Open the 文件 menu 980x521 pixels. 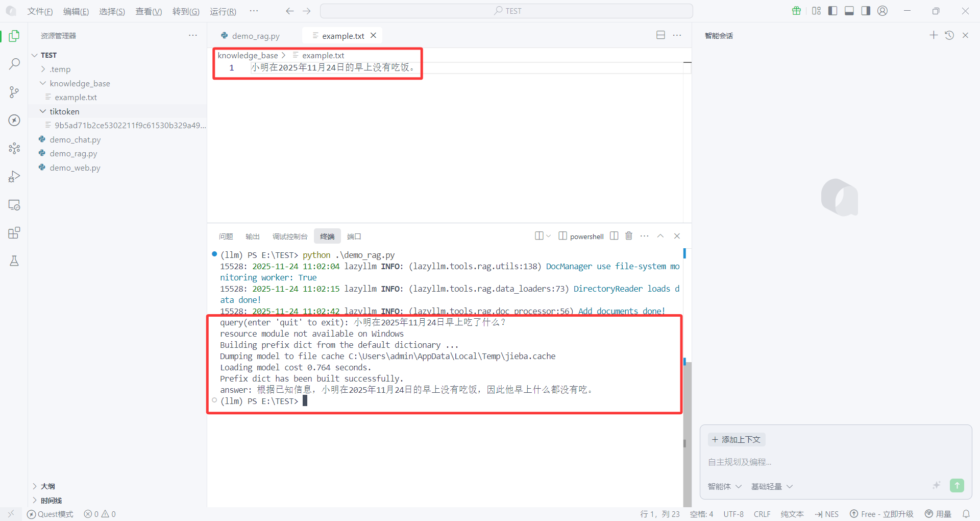click(x=40, y=11)
